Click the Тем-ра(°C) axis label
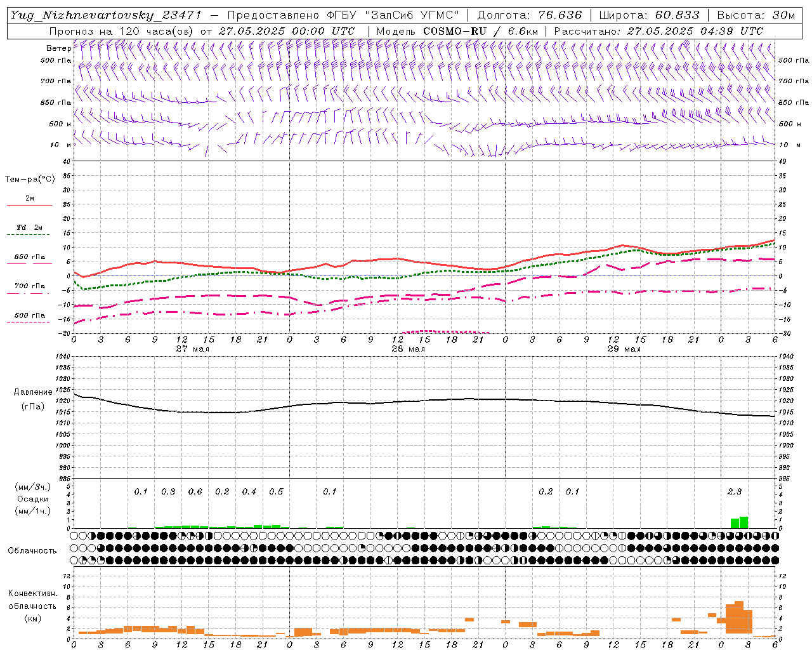This screenshot has width=812, height=650. pyautogui.click(x=30, y=180)
